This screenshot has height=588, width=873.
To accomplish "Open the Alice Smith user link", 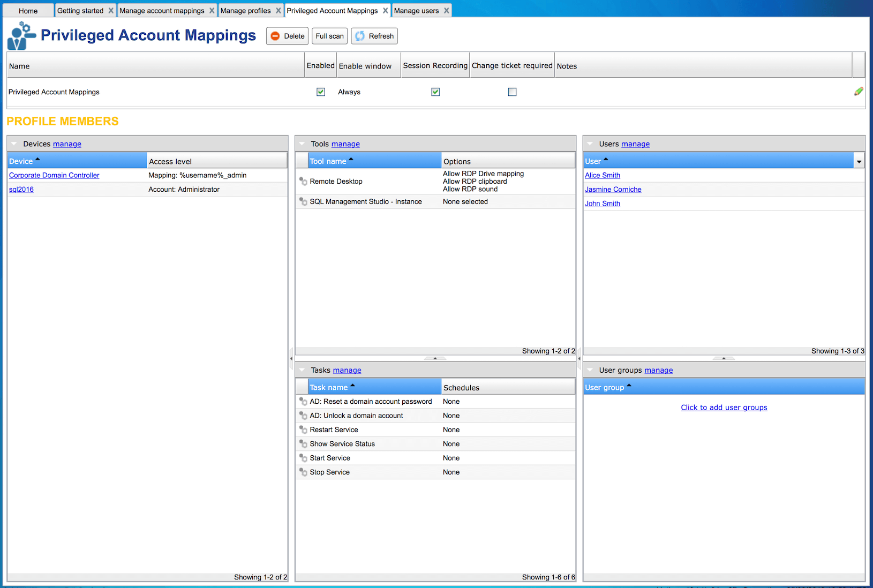I will 603,175.
